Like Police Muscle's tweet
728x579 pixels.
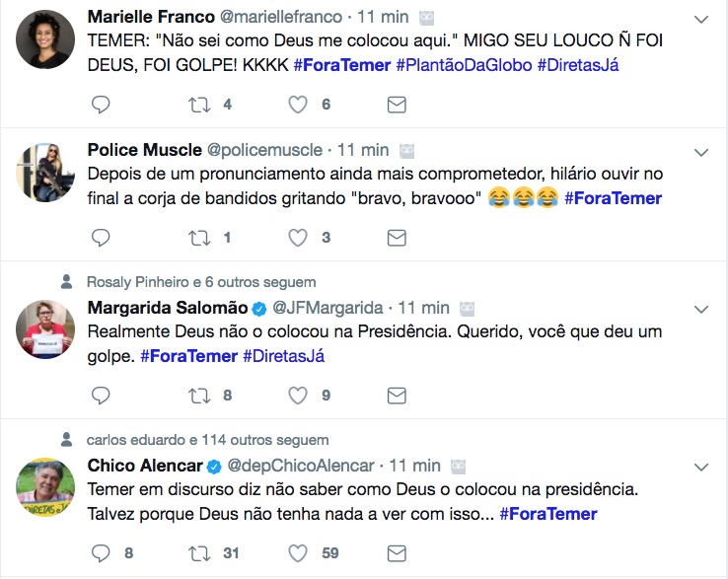(298, 238)
